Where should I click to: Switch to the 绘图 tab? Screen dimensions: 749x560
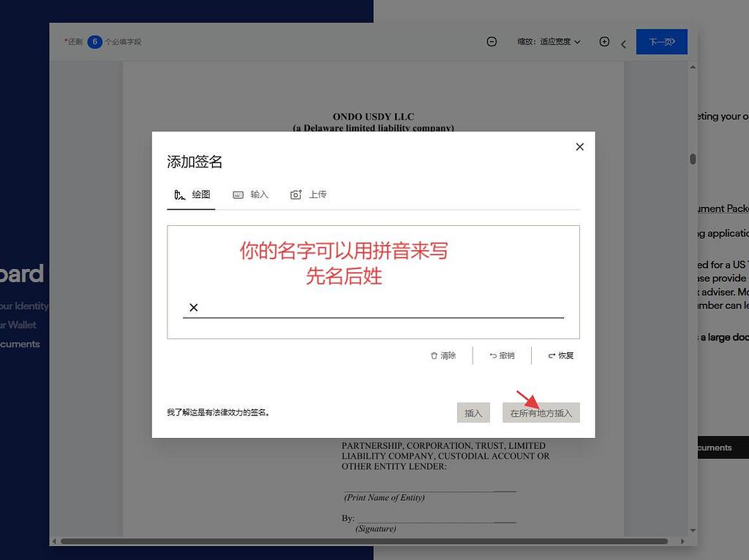coord(192,194)
